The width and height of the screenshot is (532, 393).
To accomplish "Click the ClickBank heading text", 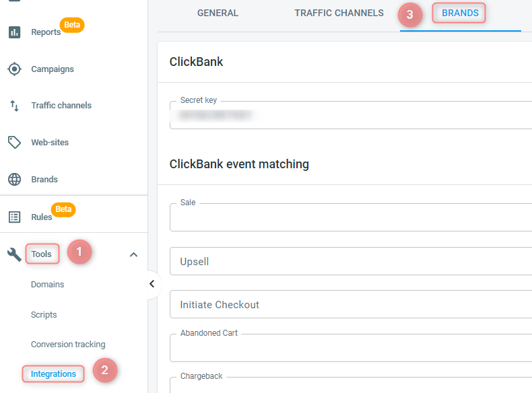I will pyautogui.click(x=196, y=62).
